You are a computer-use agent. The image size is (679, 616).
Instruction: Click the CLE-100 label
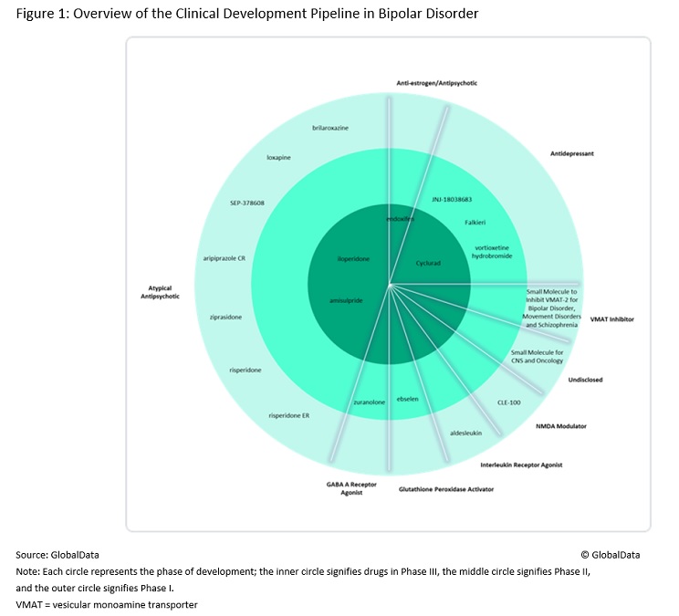[x=509, y=401]
